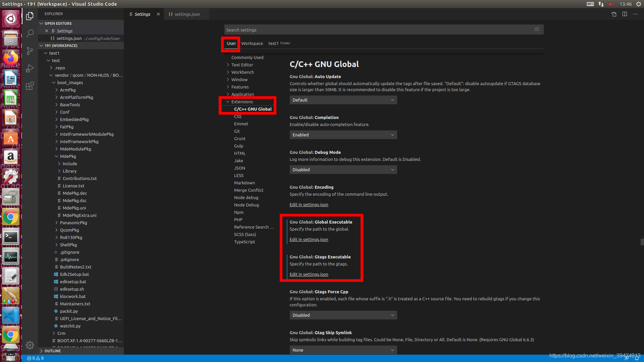Open MdePkg.dec file
This screenshot has height=362, width=644.
(x=74, y=193)
